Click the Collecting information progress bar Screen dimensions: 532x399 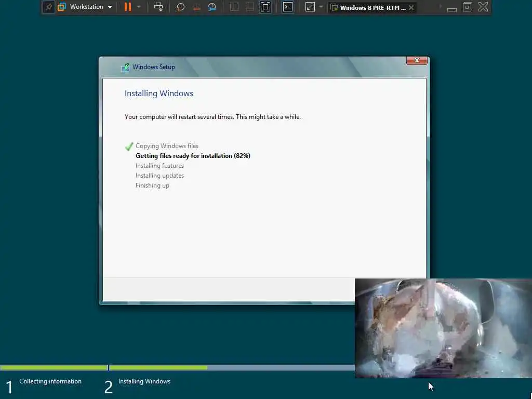tap(54, 367)
